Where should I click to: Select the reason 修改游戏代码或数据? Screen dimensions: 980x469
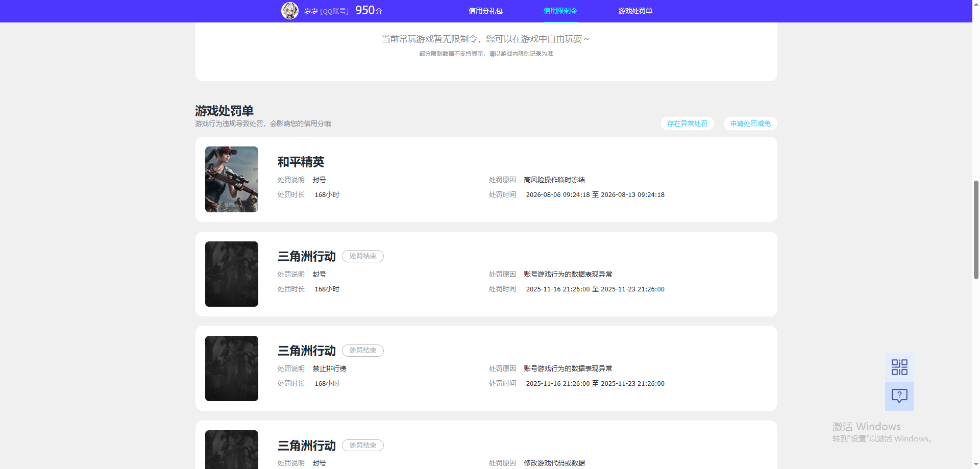click(554, 463)
